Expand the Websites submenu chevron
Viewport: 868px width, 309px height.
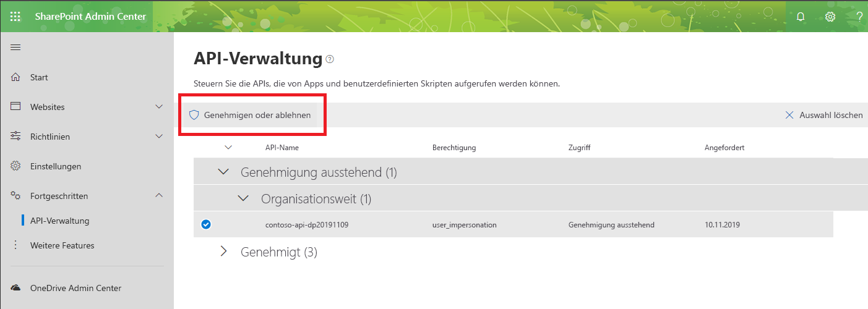pyautogui.click(x=159, y=106)
